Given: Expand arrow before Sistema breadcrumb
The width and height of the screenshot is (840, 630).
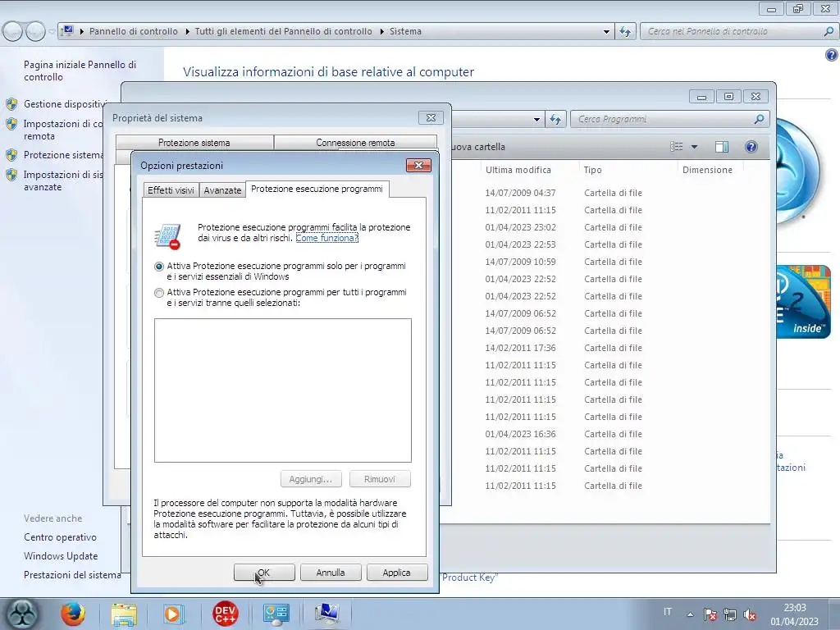Looking at the screenshot, I should (x=382, y=32).
